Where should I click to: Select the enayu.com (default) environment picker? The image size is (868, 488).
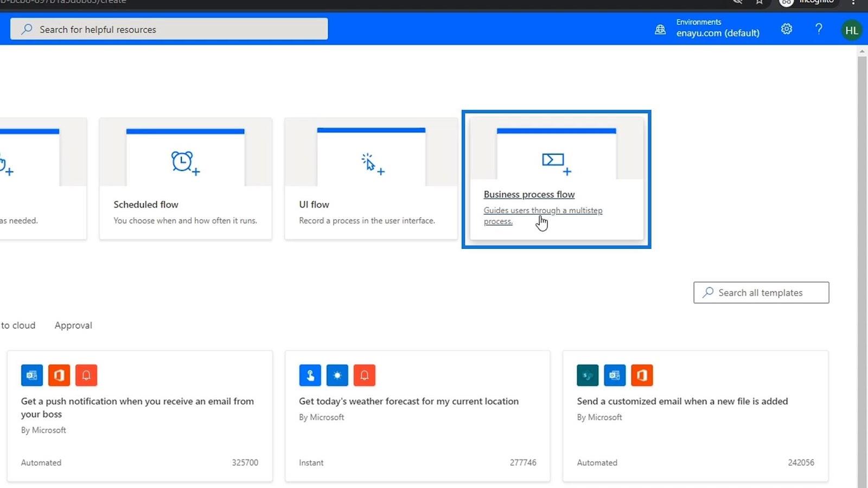[x=717, y=28]
